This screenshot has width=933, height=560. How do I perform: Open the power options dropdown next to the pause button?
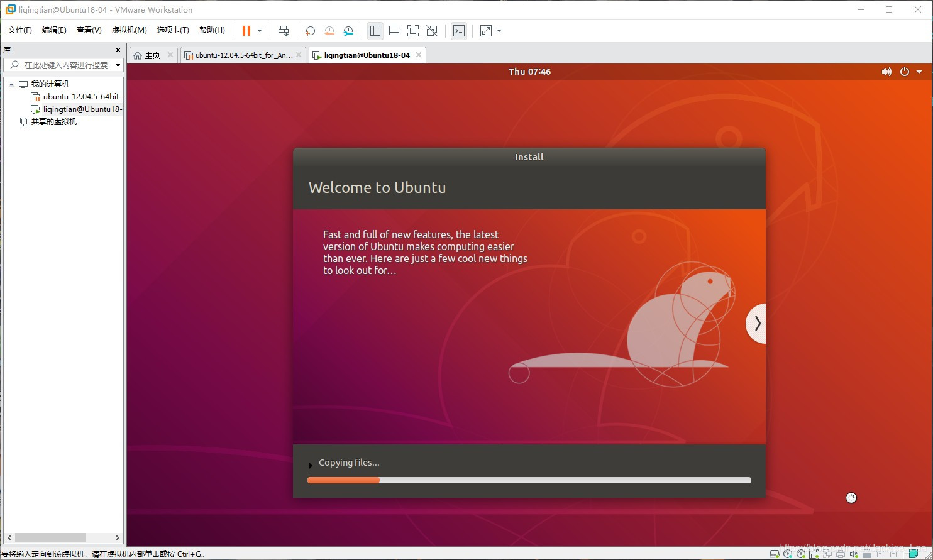[260, 31]
